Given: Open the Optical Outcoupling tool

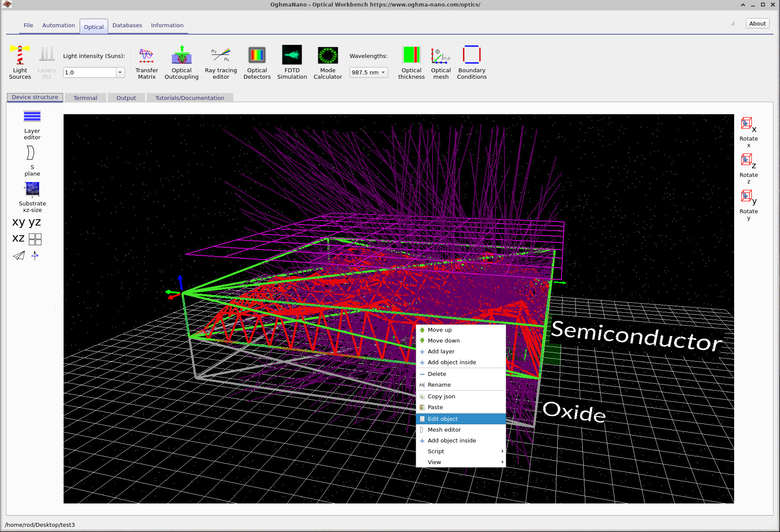Looking at the screenshot, I should [181, 62].
